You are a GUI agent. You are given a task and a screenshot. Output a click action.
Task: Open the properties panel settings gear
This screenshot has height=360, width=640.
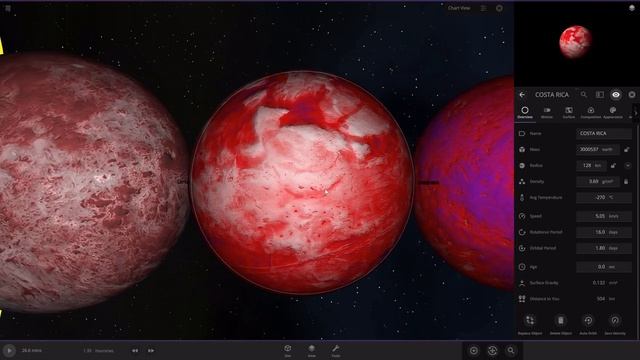632,95
